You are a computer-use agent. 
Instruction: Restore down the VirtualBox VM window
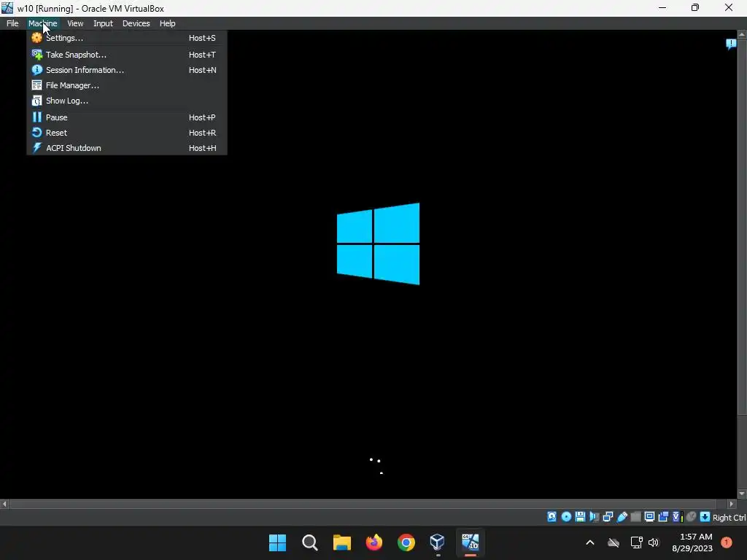tap(695, 8)
